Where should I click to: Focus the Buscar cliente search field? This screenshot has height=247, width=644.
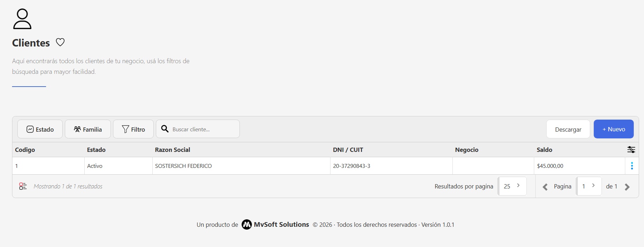(x=204, y=129)
